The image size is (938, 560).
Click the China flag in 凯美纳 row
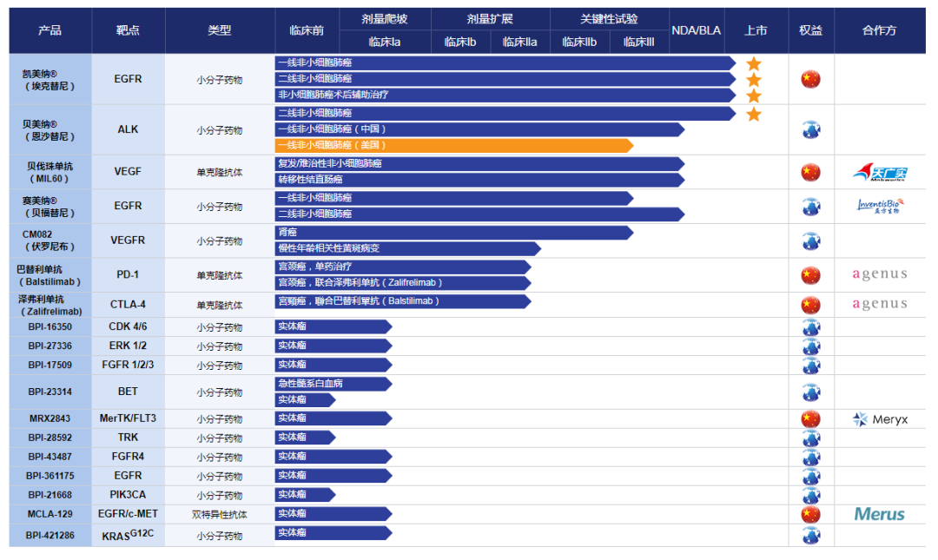click(810, 79)
